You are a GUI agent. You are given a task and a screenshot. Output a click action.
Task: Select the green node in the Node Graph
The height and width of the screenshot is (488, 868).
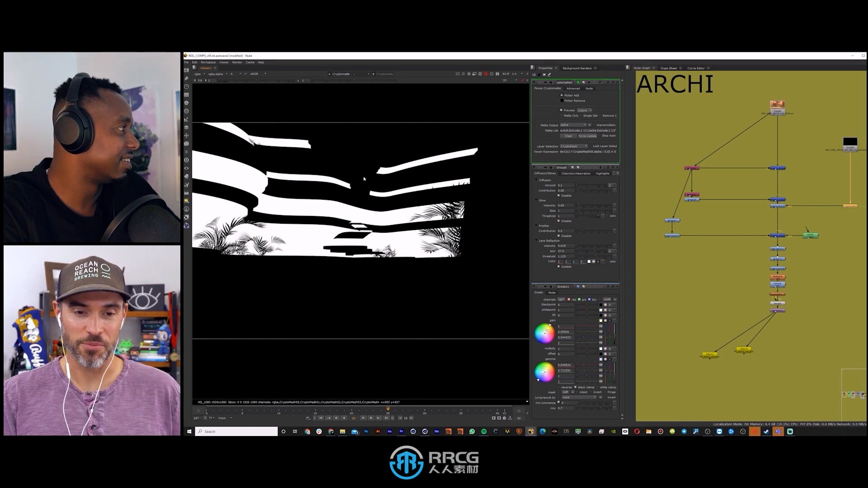(810, 235)
